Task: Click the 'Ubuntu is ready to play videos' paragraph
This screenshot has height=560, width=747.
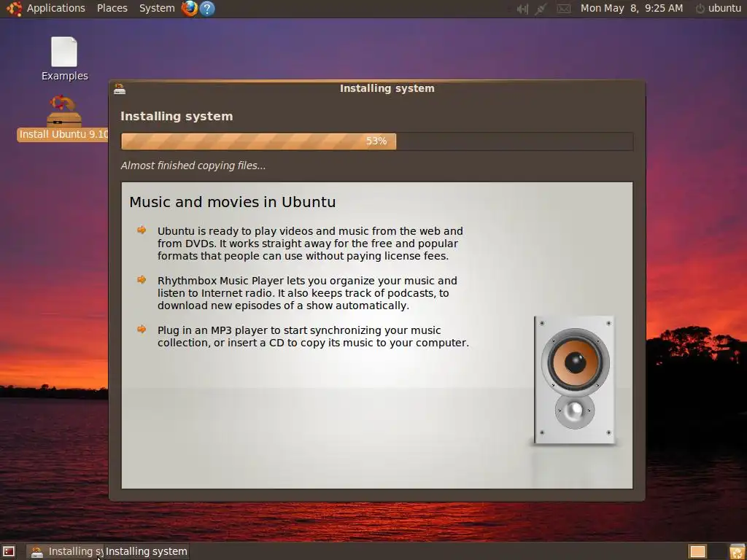Action: click(310, 244)
